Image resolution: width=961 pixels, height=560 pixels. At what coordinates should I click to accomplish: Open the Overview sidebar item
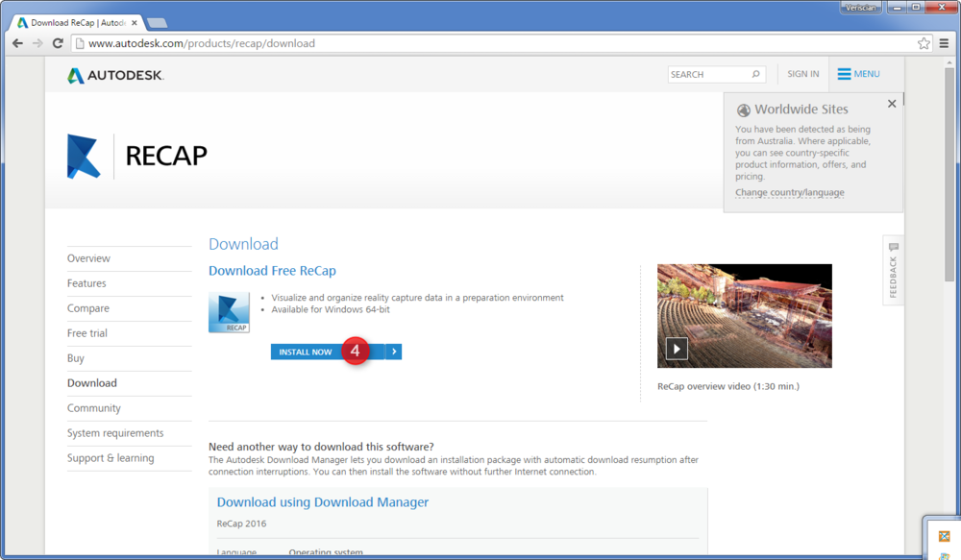(88, 258)
